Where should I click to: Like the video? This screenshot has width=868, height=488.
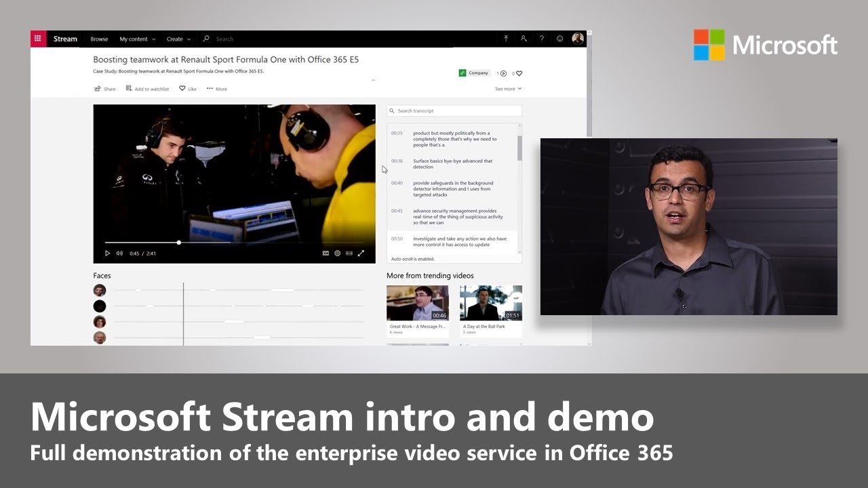188,89
